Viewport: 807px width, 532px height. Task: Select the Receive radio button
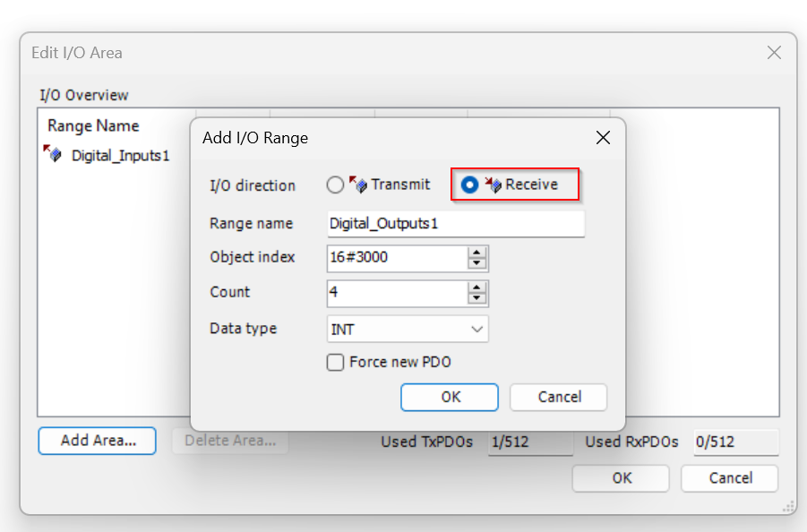469,184
